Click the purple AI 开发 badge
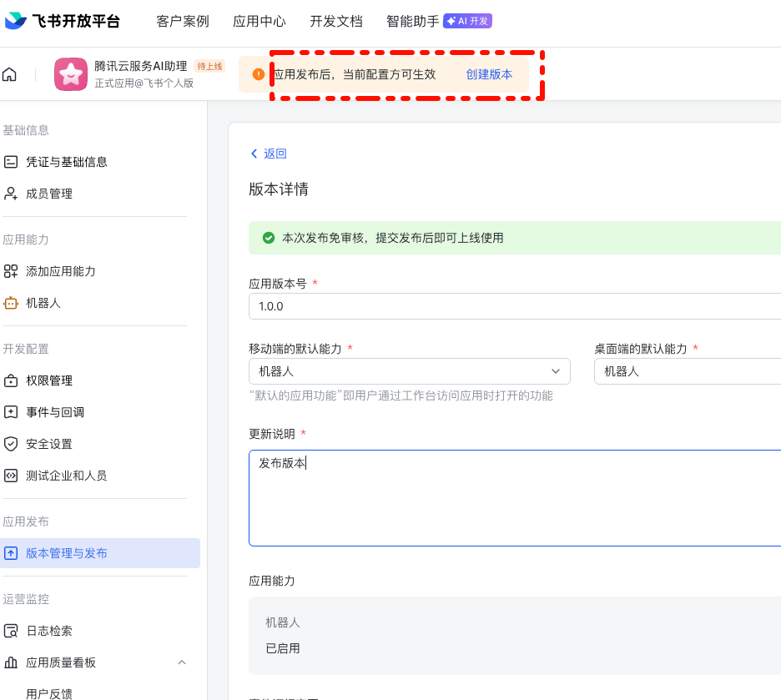The image size is (781, 700). pyautogui.click(x=468, y=21)
